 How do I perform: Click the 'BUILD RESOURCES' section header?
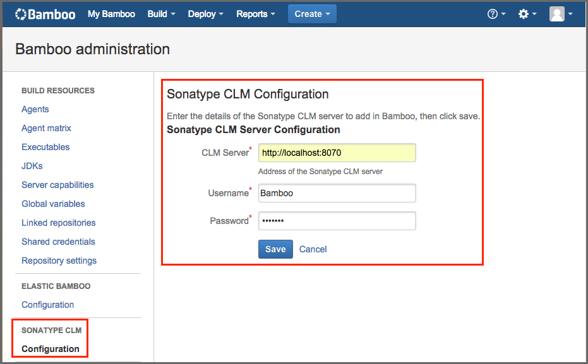tap(58, 91)
